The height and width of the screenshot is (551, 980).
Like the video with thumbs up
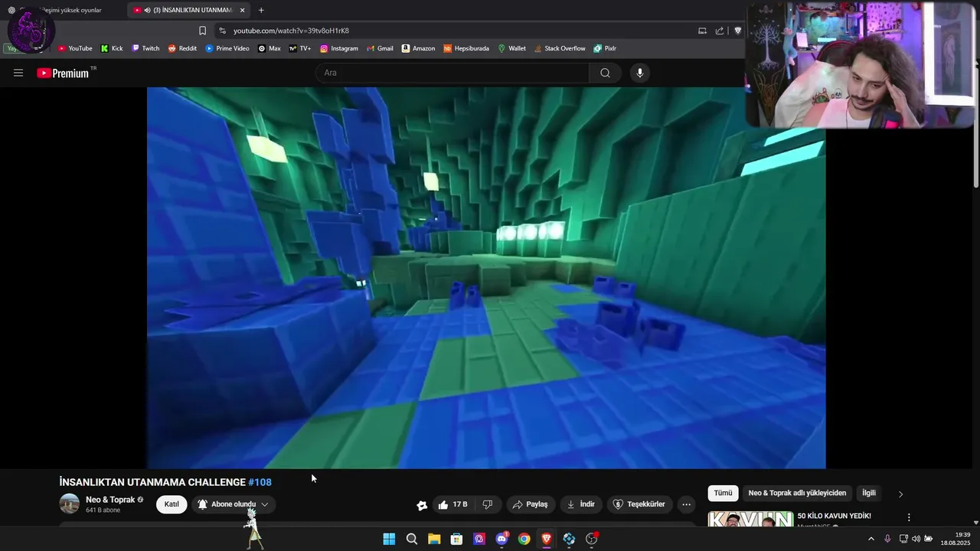coord(452,504)
